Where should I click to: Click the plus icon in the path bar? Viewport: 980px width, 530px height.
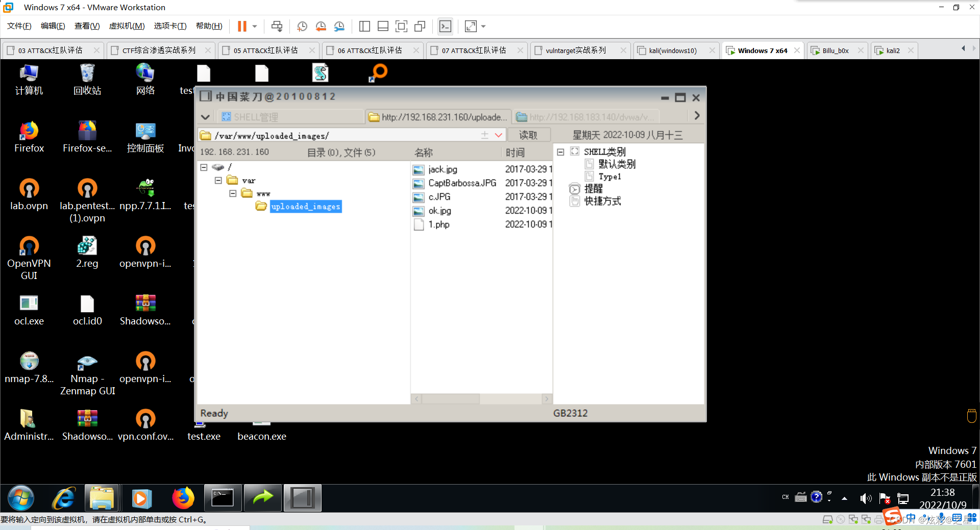point(484,135)
